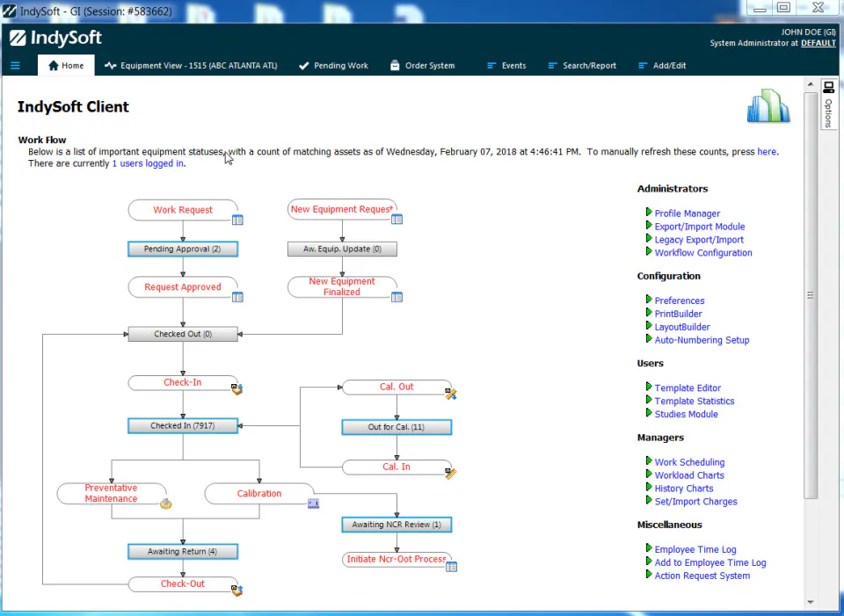Click the form icon beside Initiate Ncr-Oot Process
Screen dimensions: 844x616
tap(452, 567)
